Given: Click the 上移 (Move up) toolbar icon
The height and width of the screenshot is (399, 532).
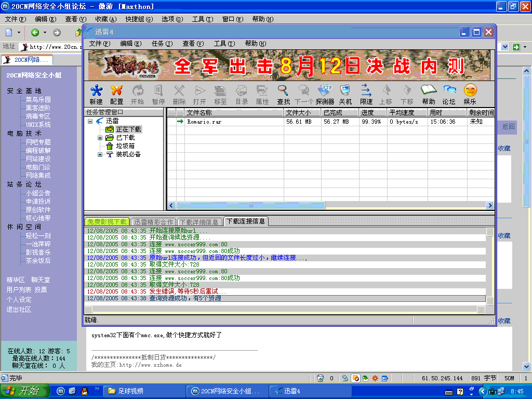Looking at the screenshot, I should [386, 95].
